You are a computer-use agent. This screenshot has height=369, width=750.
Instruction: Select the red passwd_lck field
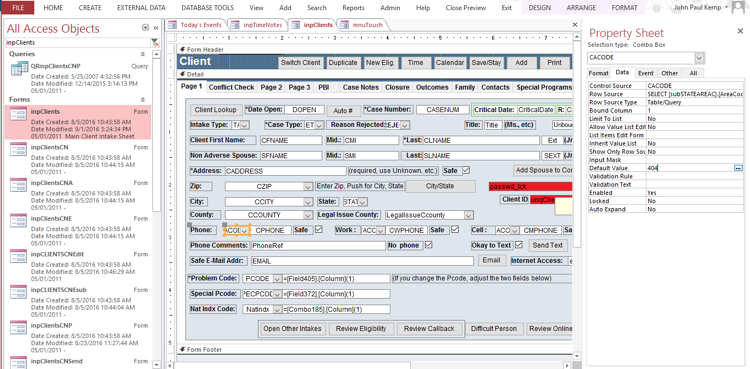[530, 187]
